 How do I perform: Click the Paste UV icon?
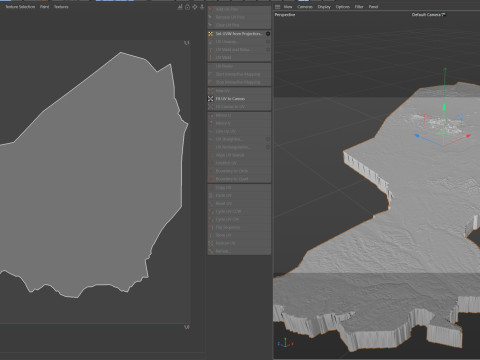(x=210, y=195)
